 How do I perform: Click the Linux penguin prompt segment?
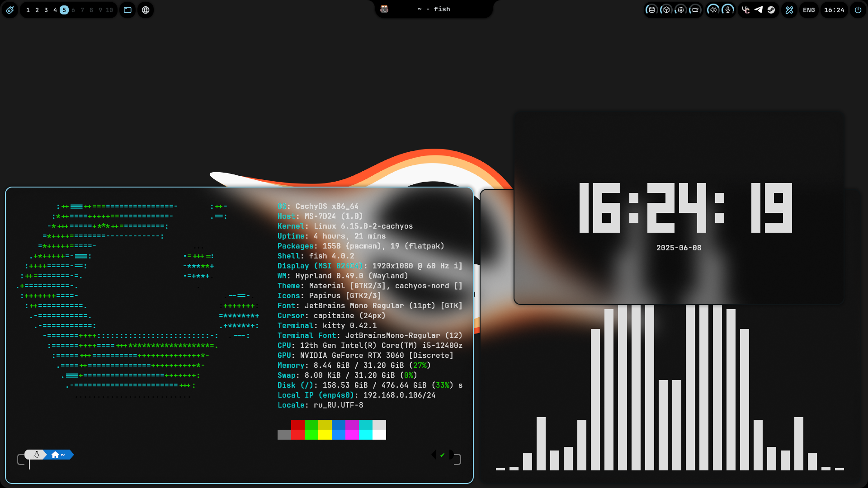click(36, 455)
